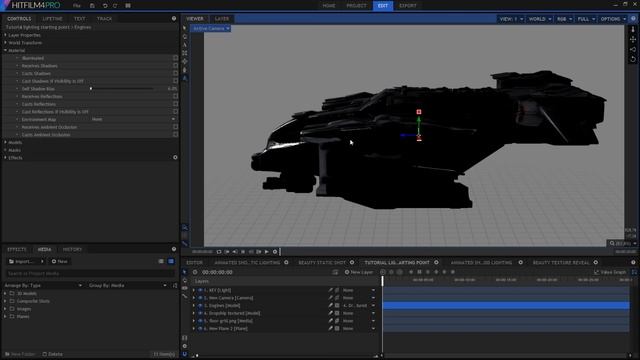The width and height of the screenshot is (640, 360).
Task: Click the redo icon in top toolbar
Action: tap(115, 6)
